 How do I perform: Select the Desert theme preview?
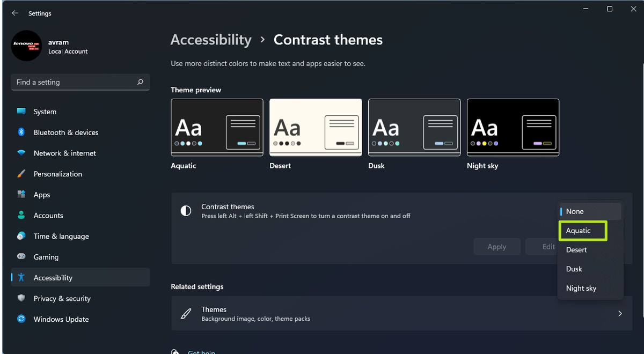[x=316, y=127]
